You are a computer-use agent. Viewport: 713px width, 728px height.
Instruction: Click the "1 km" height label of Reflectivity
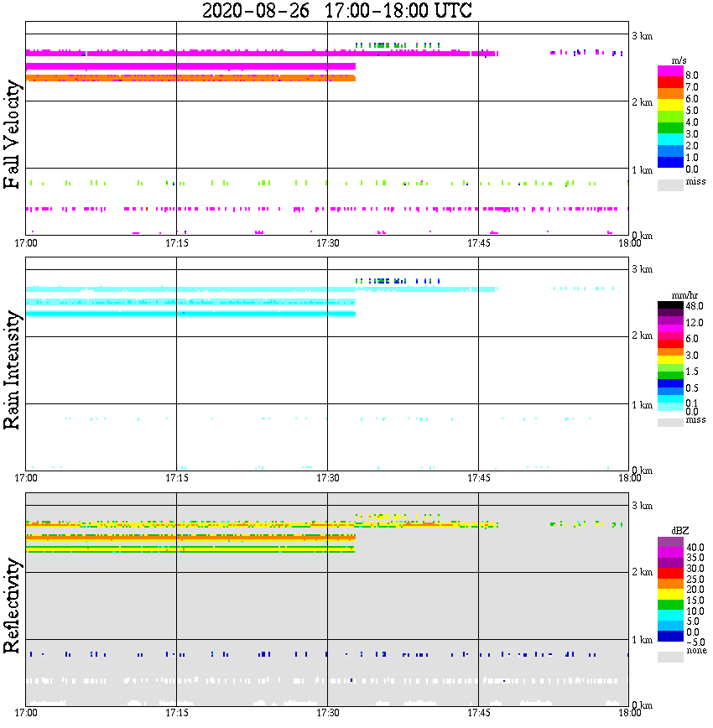642,640
